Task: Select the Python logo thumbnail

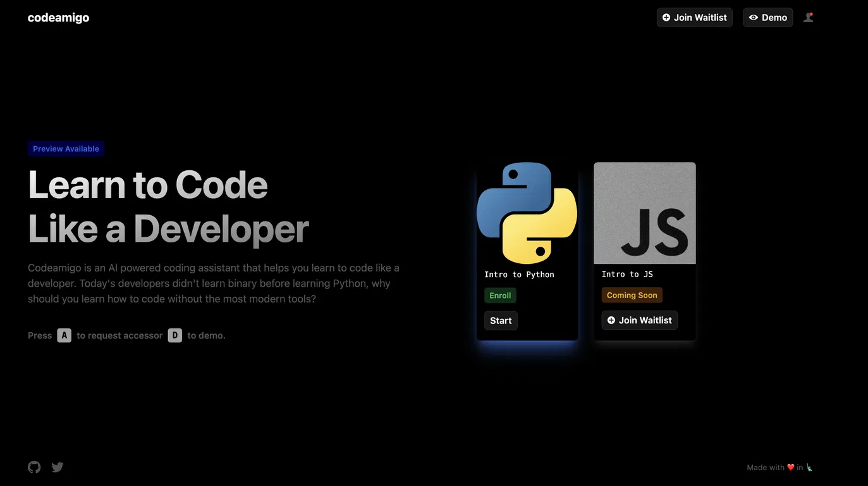Action: (527, 213)
